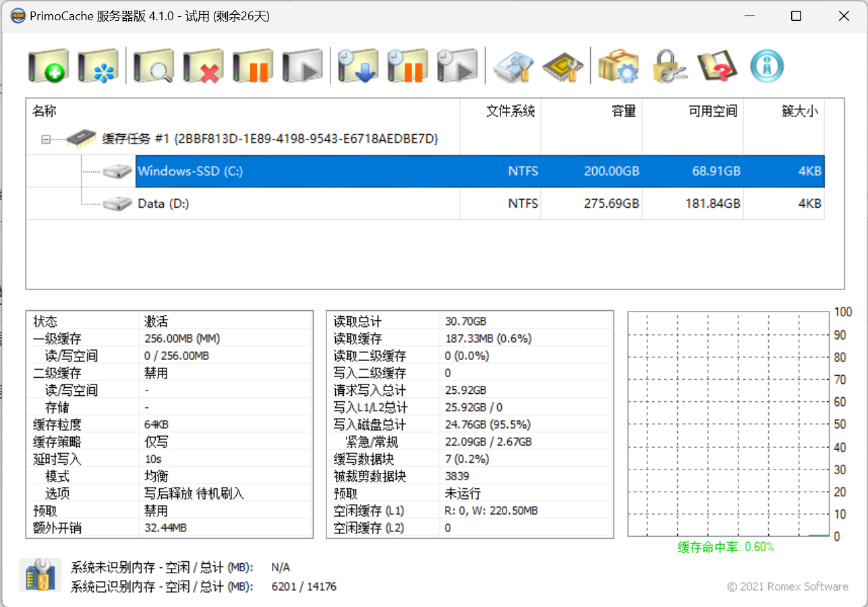Image resolution: width=868 pixels, height=607 pixels.
Task: Open help via the book with question mark
Action: pyautogui.click(x=717, y=66)
